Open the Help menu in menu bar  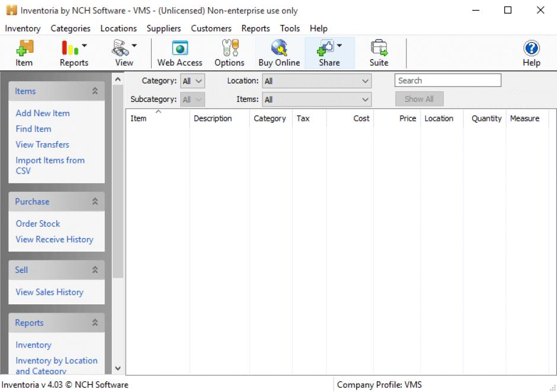pos(319,28)
